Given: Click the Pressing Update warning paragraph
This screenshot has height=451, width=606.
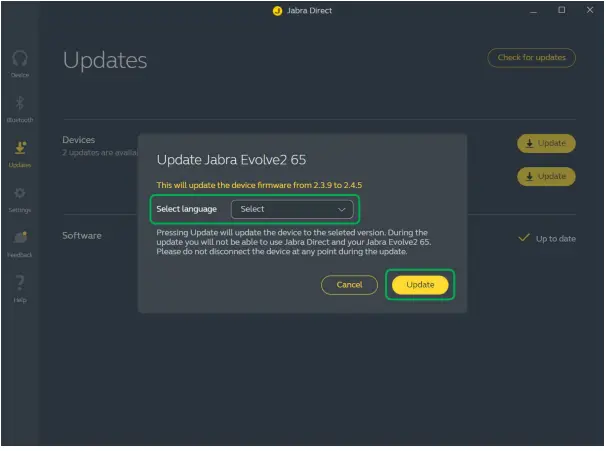Looking at the screenshot, I should coord(294,242).
